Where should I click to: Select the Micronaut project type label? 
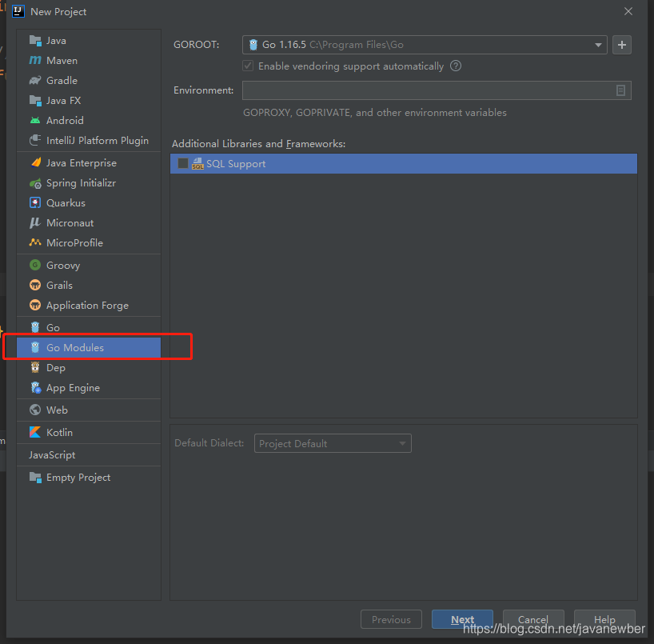point(70,223)
